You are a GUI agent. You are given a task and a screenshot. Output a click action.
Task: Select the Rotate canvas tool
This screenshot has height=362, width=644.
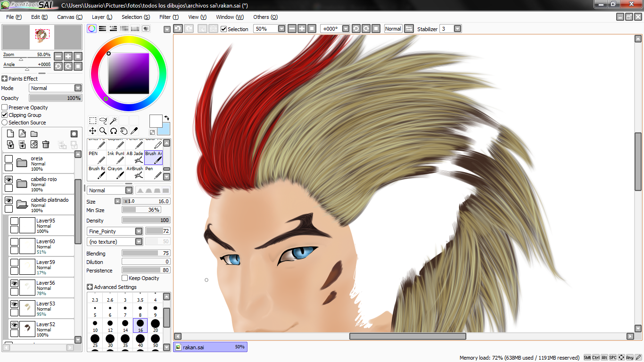click(113, 131)
